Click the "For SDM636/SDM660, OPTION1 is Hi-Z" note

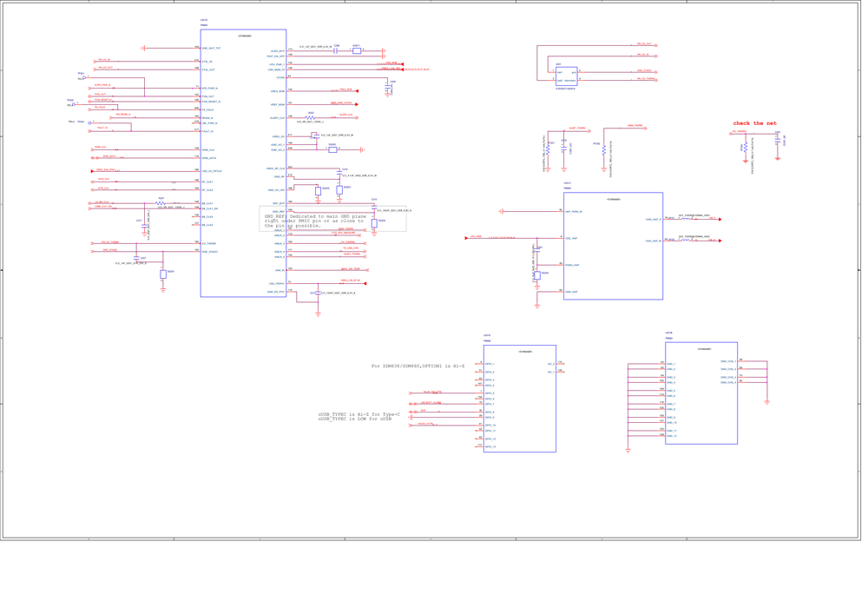coord(418,366)
